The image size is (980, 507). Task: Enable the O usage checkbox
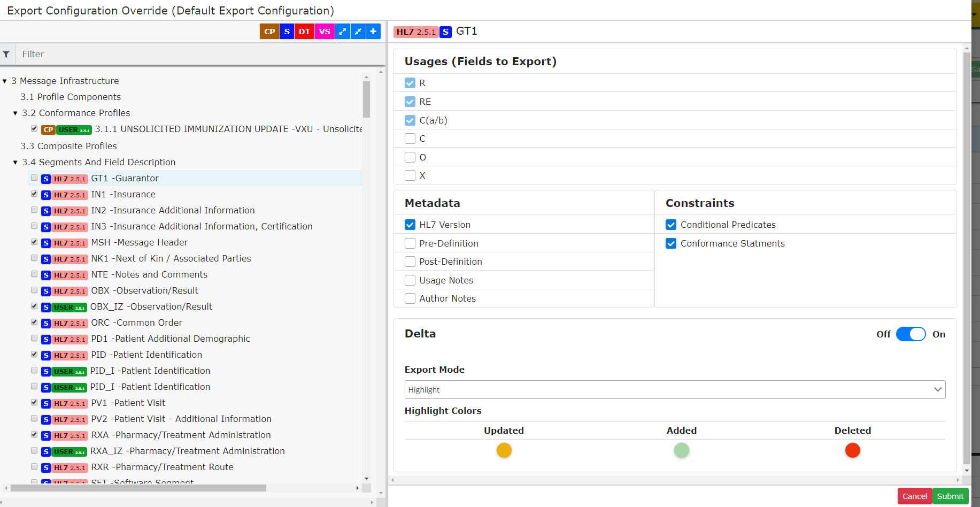click(410, 157)
